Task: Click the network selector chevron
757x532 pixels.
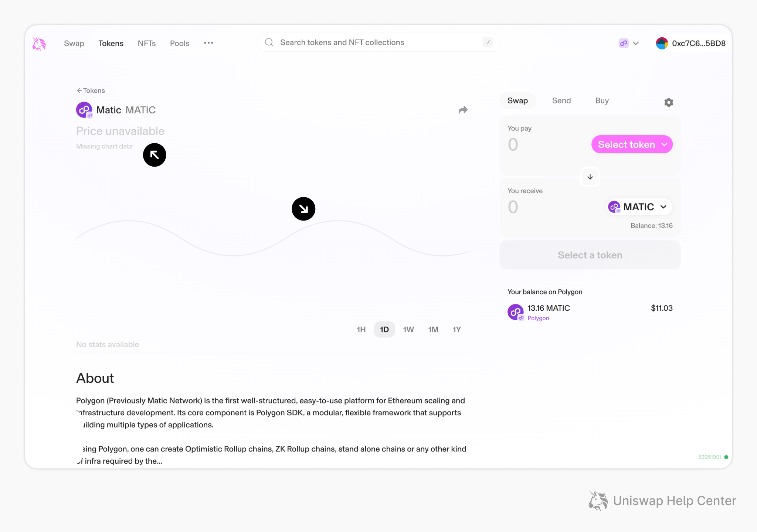Action: (636, 43)
